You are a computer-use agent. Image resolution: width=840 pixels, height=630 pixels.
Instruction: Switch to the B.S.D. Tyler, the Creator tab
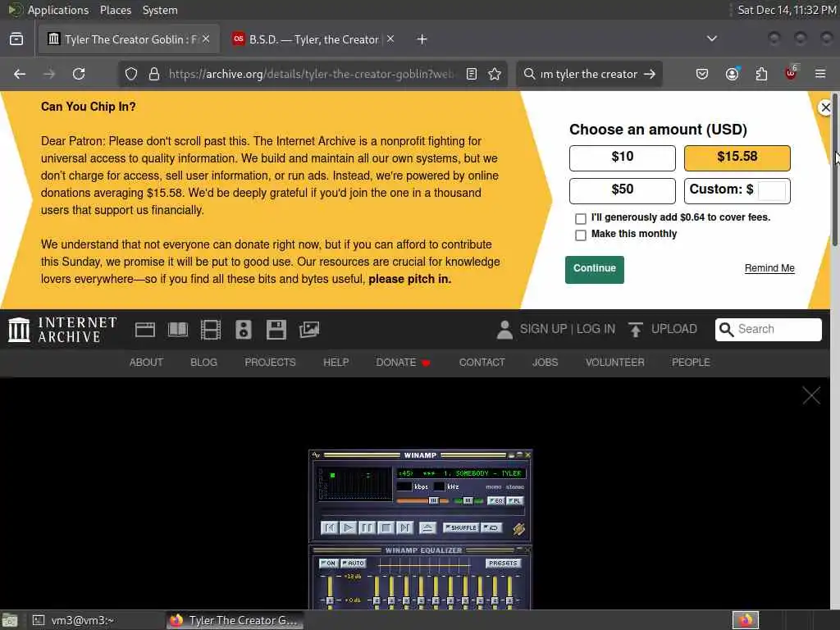tap(313, 39)
